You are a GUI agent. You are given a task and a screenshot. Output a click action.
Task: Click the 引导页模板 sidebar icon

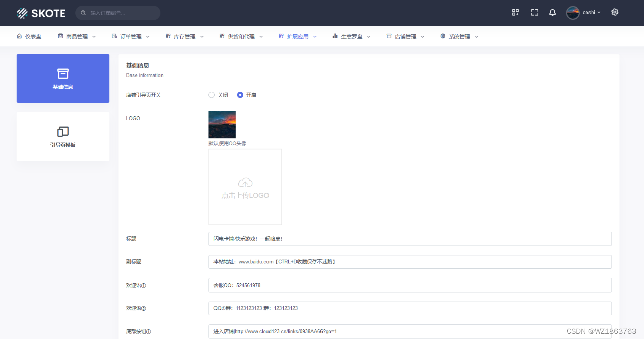coord(63,132)
